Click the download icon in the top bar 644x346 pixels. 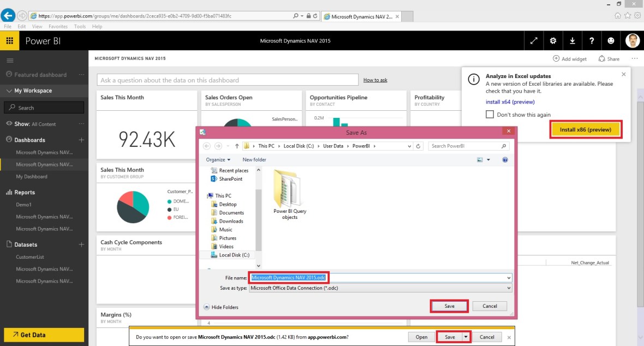[572, 40]
